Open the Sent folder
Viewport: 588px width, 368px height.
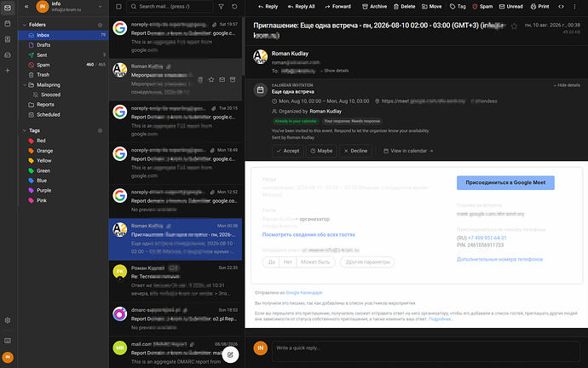(x=63, y=55)
